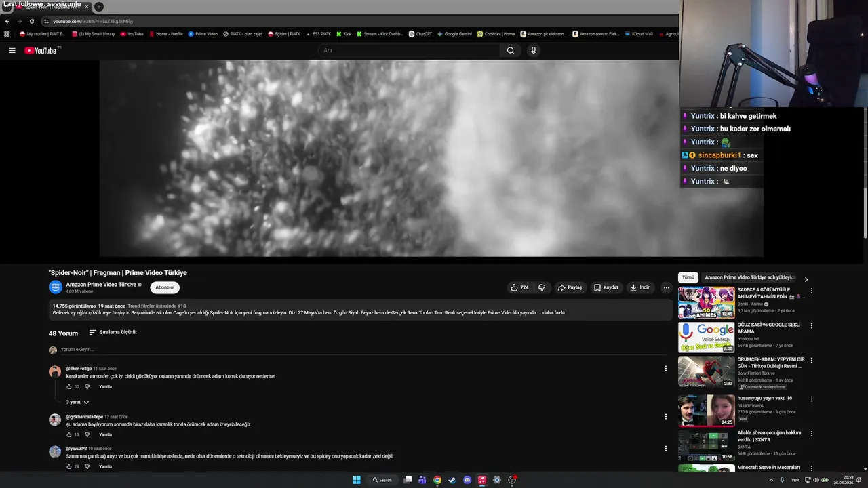868x488 pixels.
Task: Open options menu for @ilker-ro8gb comment
Action: 665,369
